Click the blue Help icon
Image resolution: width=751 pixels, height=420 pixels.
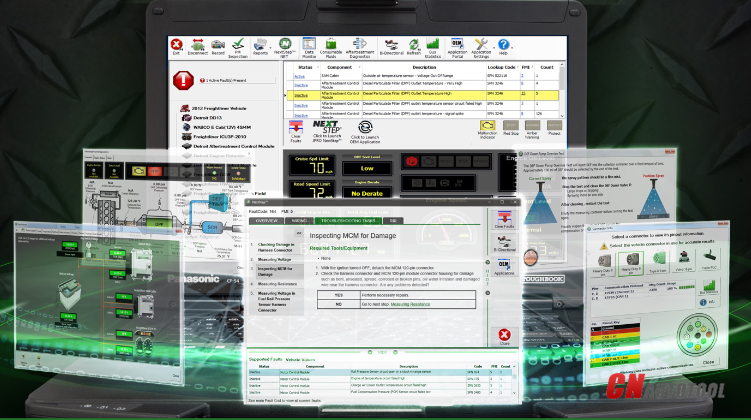(x=503, y=47)
